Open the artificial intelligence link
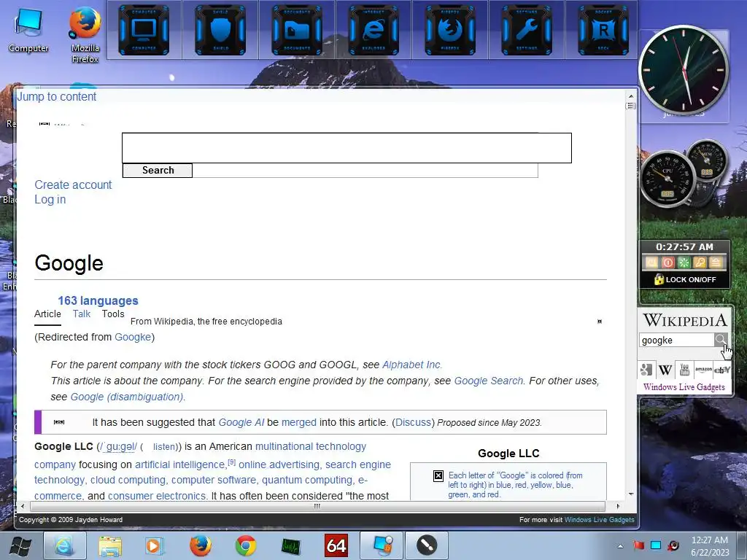The image size is (747, 560). coord(179,464)
